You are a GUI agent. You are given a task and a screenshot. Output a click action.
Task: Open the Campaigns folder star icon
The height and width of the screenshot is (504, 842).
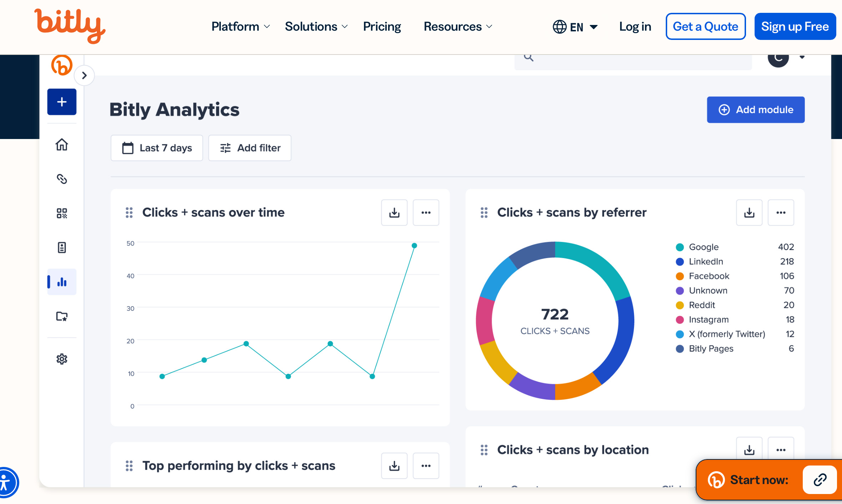[x=62, y=316]
